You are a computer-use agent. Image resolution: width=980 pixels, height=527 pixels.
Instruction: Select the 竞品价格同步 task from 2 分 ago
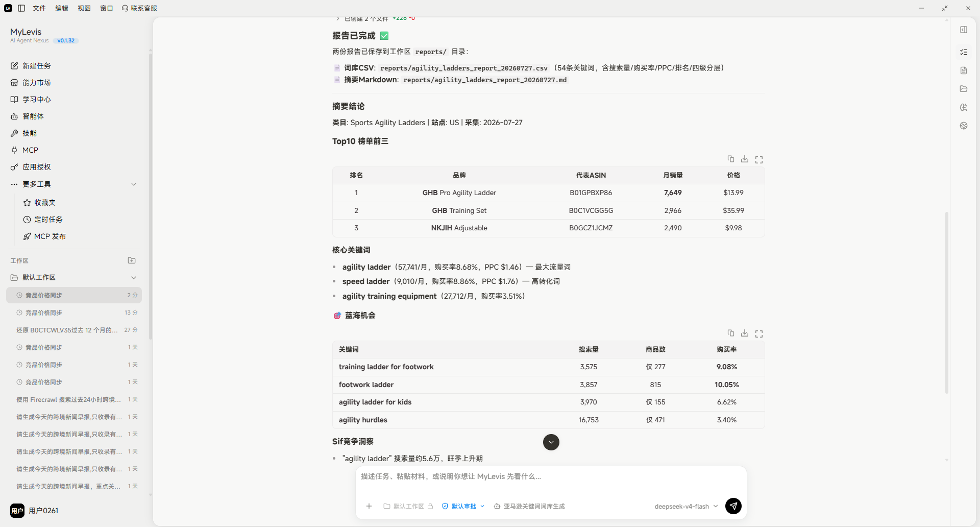pyautogui.click(x=74, y=295)
